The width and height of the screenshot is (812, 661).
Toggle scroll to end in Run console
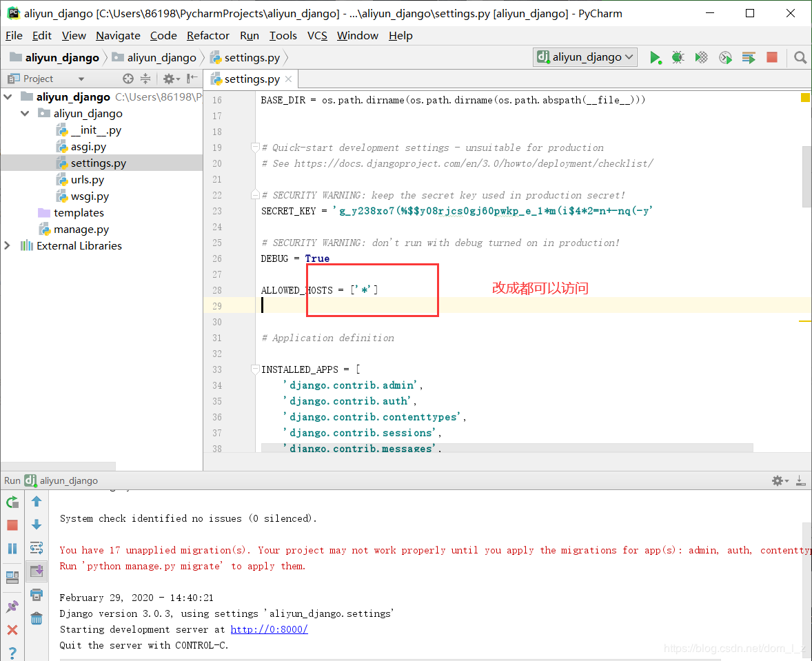pos(37,571)
